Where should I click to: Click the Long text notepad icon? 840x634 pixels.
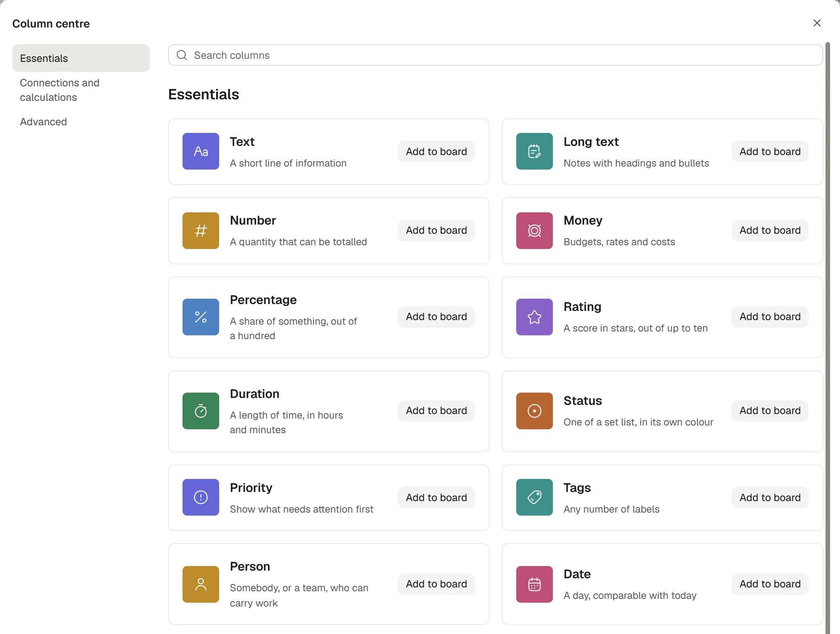pyautogui.click(x=535, y=151)
